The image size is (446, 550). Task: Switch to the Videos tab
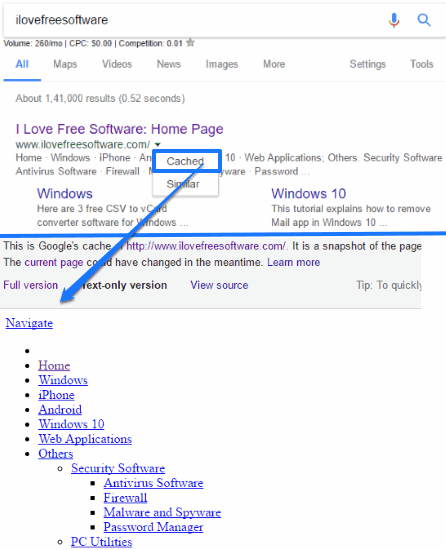117,64
